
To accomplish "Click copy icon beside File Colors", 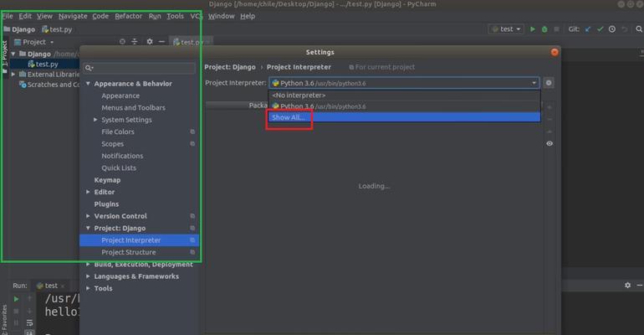I will (192, 131).
